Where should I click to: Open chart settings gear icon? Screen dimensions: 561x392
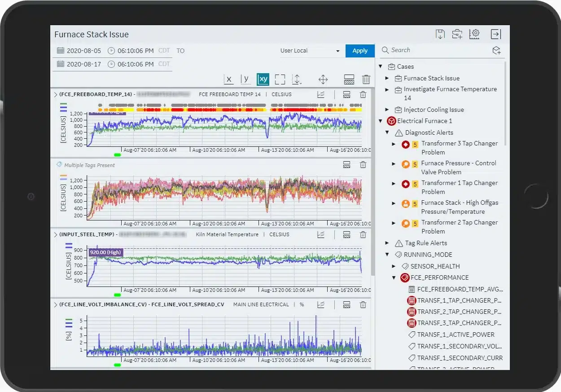tap(475, 34)
